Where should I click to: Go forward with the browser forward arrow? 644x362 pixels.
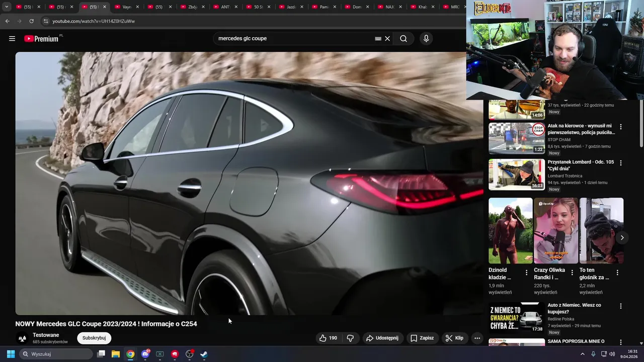click(19, 21)
